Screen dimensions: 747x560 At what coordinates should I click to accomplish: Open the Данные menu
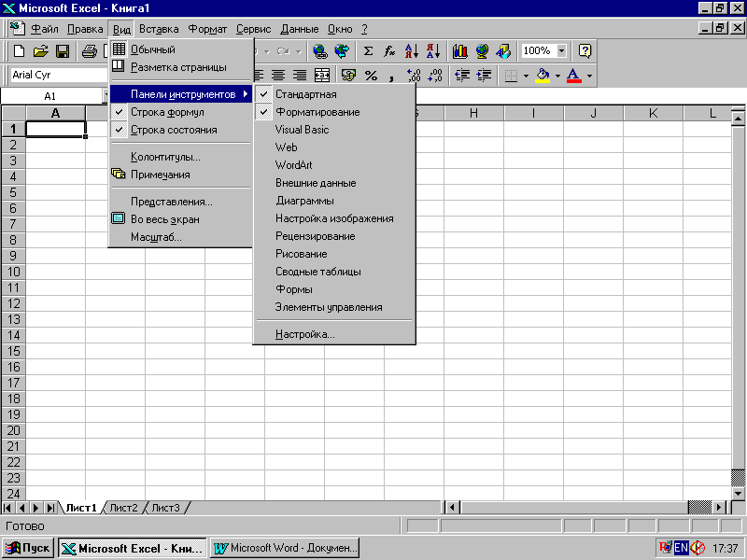pos(299,29)
